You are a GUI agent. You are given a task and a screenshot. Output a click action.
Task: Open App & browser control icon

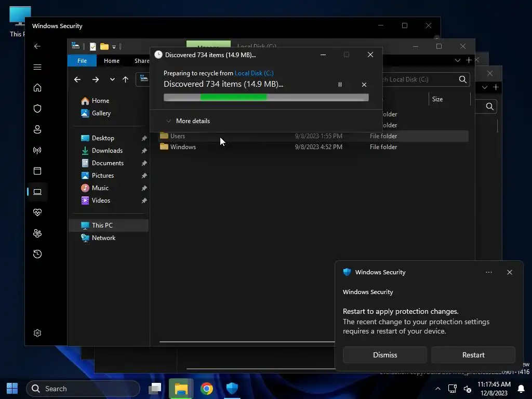coord(37,171)
